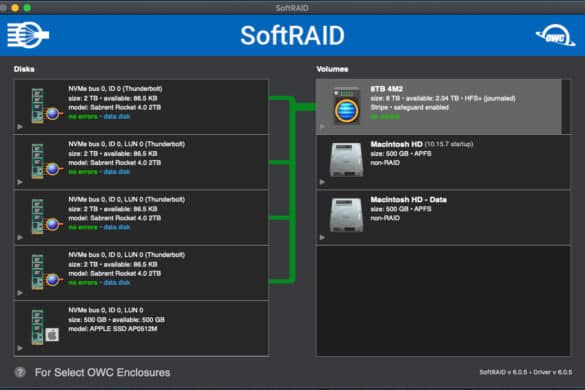This screenshot has height=390, width=585.
Task: Expand the second Sabrent Rocket disk tile
Action: click(20, 182)
